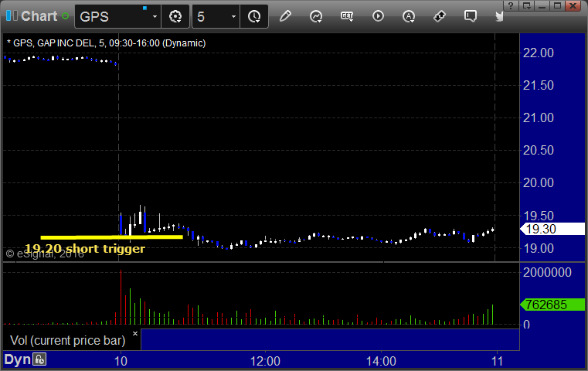Click the link/chain tool icon
The height and width of the screenshot is (371, 588).
click(x=440, y=15)
